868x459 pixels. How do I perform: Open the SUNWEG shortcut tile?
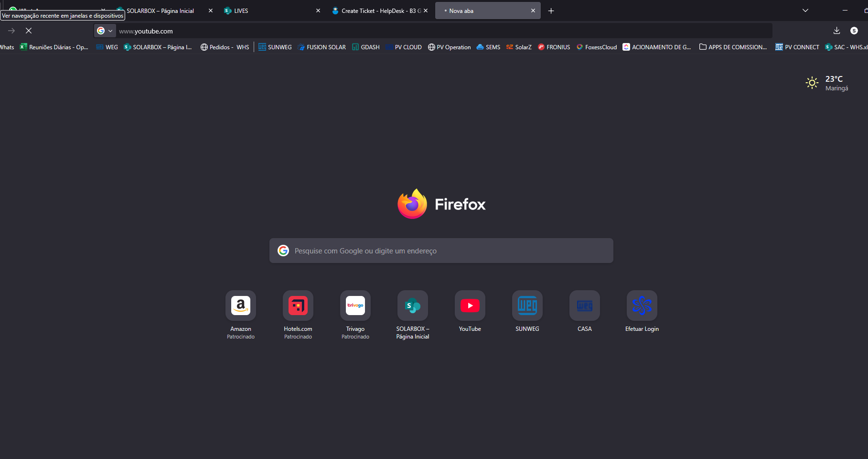pos(527,306)
